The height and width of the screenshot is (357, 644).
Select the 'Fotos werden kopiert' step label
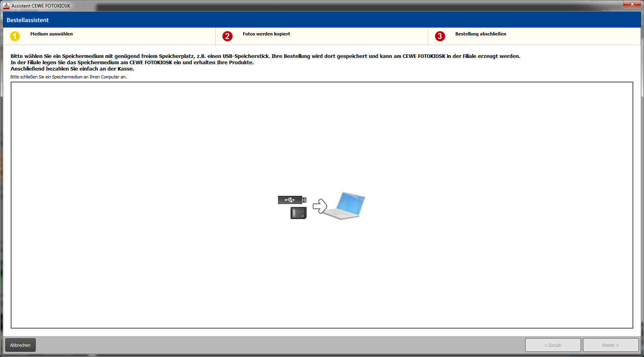266,34
